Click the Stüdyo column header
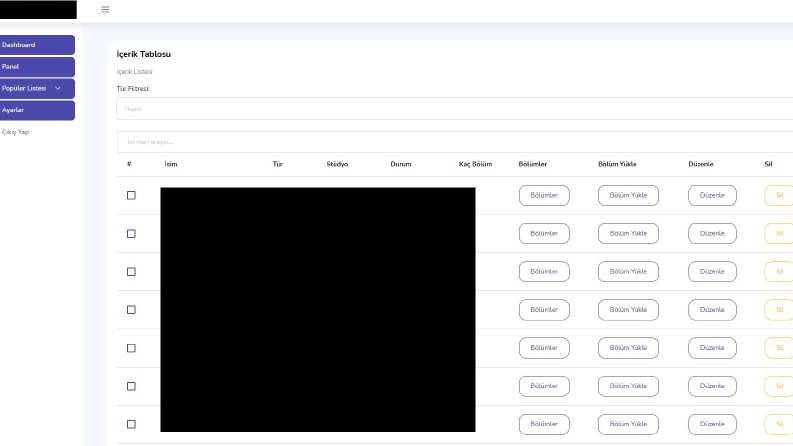This screenshot has width=793, height=446. (x=337, y=164)
